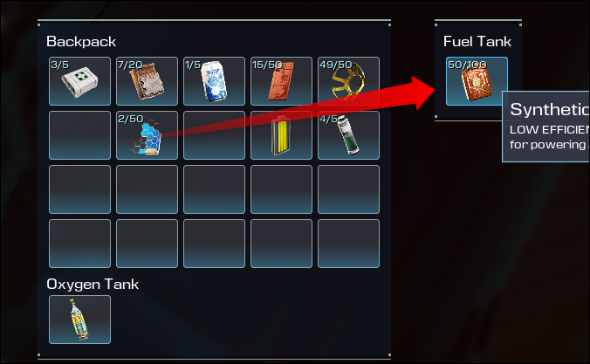This screenshot has height=364, width=590.
Task: Click the rusty scrap metal 7/20 stack
Action: [147, 81]
